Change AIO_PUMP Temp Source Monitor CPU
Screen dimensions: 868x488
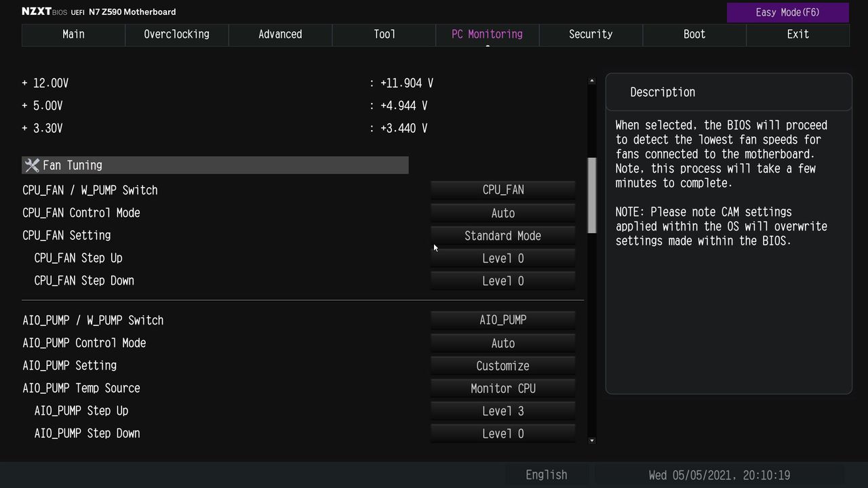[x=503, y=388]
